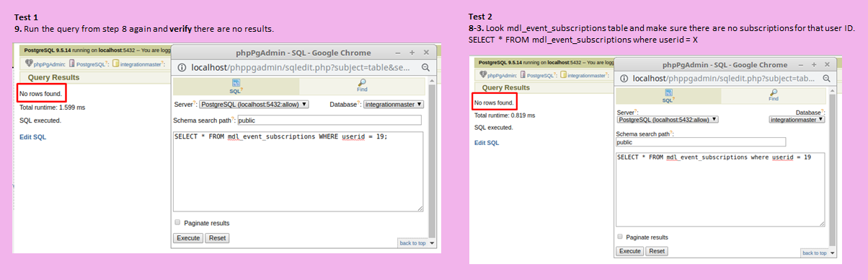This screenshot has width=868, height=280.
Task: Open Database dropdown in Test 2 window
Action: [x=797, y=119]
